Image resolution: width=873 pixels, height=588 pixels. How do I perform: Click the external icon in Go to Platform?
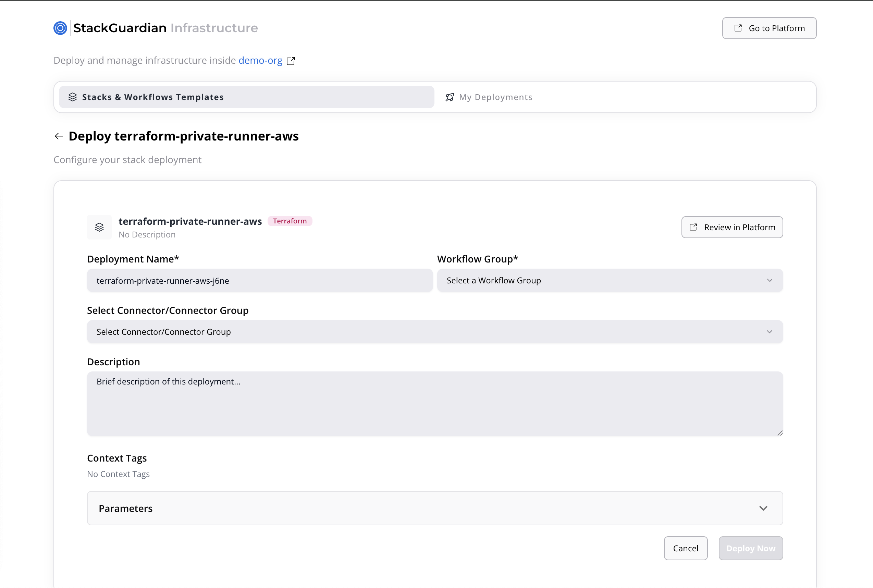tap(738, 28)
